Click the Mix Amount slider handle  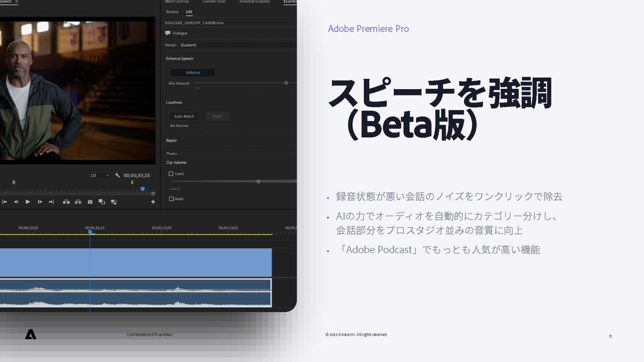tap(286, 83)
